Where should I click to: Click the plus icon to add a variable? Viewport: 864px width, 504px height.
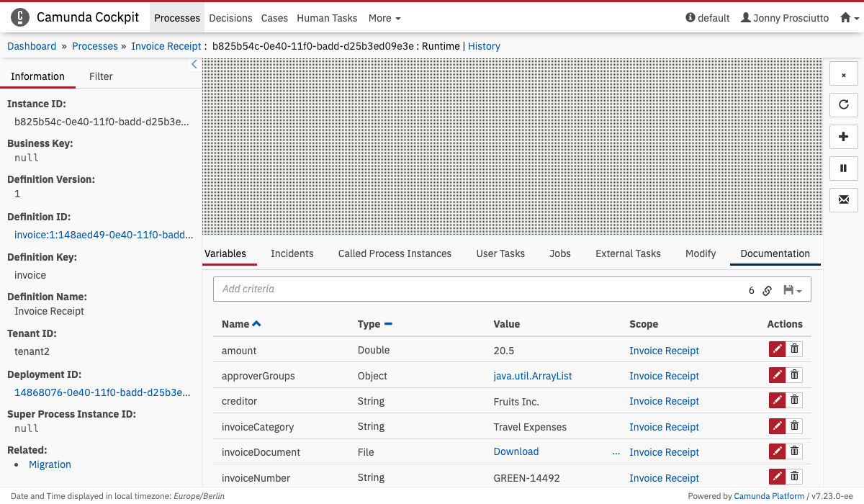pos(843,137)
